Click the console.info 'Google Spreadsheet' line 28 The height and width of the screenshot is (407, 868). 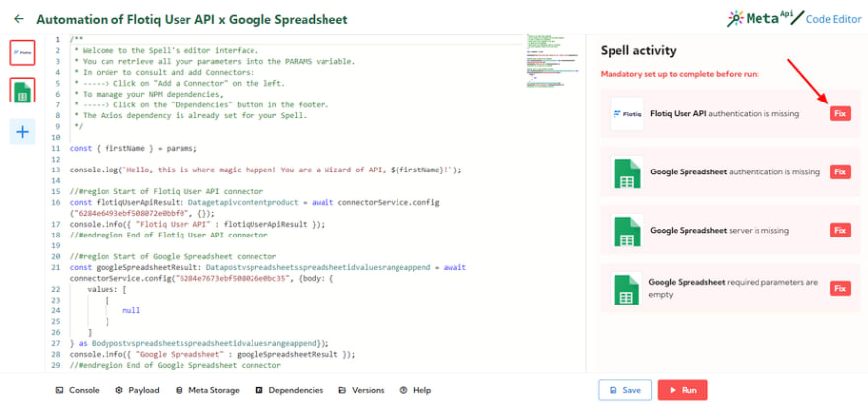click(212, 354)
